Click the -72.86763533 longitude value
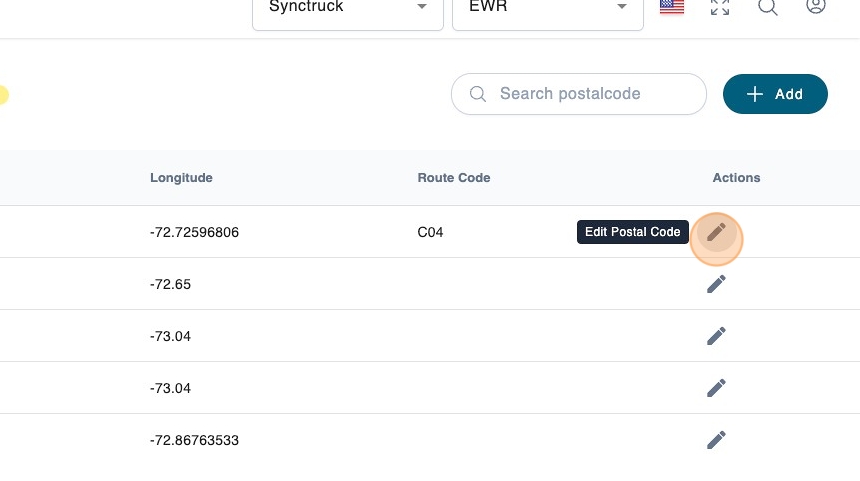860x481 pixels. coord(194,440)
